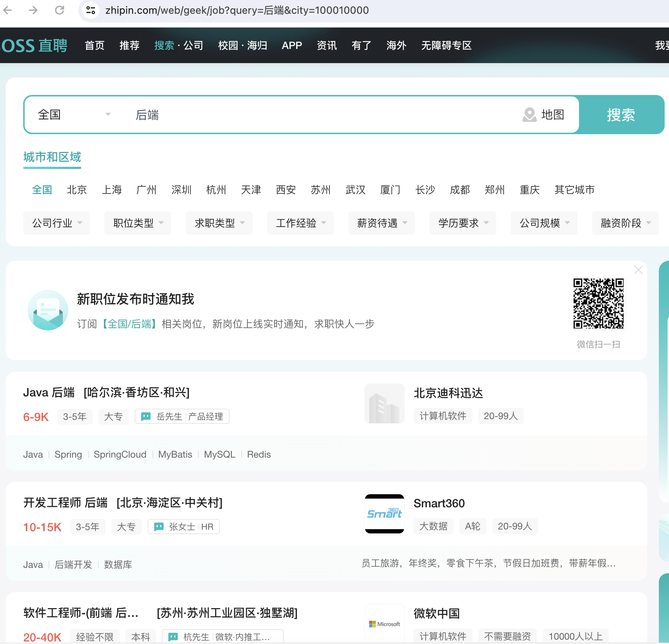Filter jobs by city 上海
Screen dimensions: 669x644
112,190
